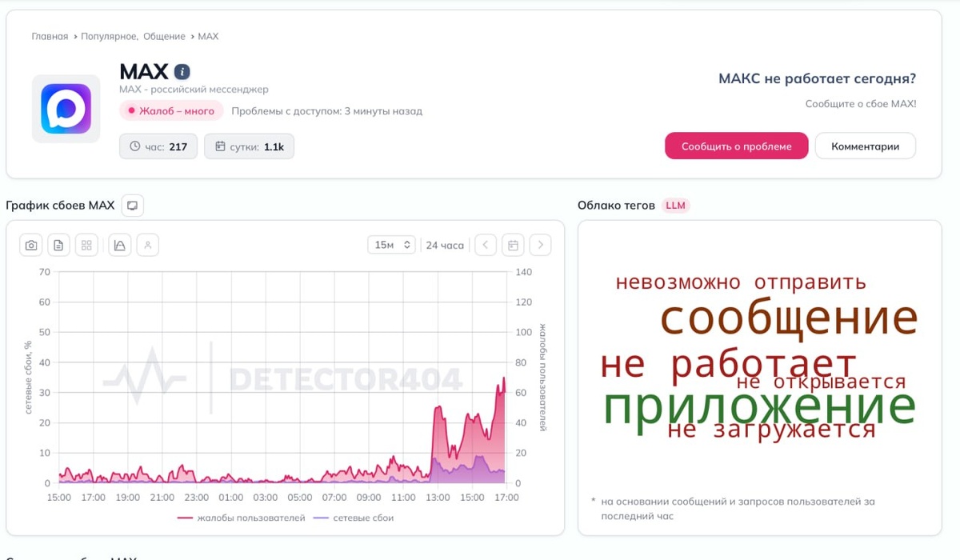Click the Сообщить о проблеме button
The image size is (960, 560).
[x=736, y=146]
